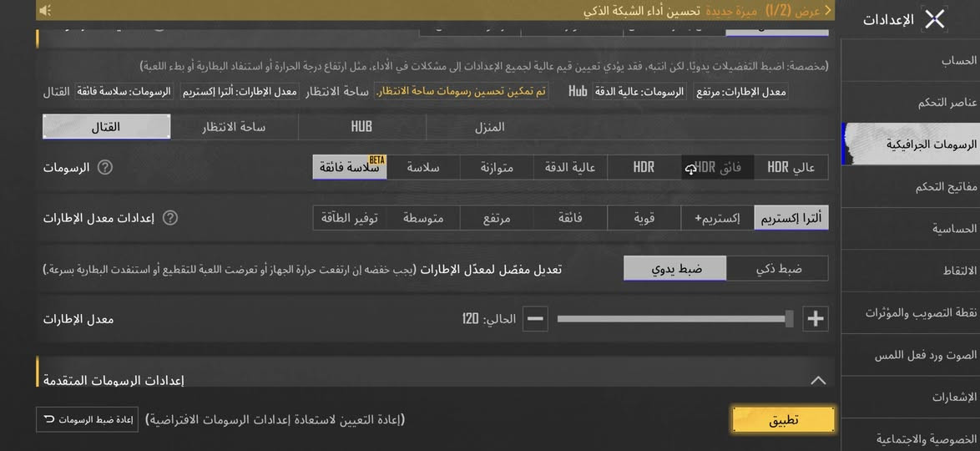Open "الرسومات الجرافيكية" in the sidebar

[x=910, y=144]
